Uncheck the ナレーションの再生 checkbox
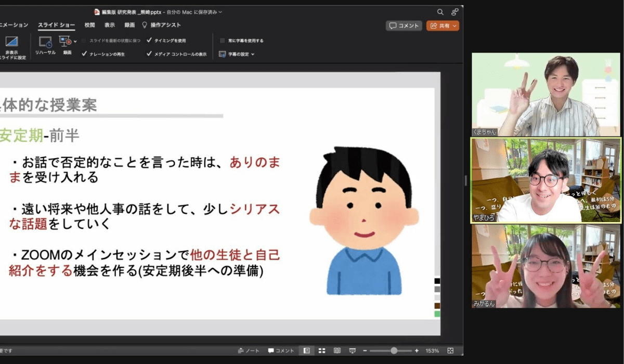 click(84, 54)
